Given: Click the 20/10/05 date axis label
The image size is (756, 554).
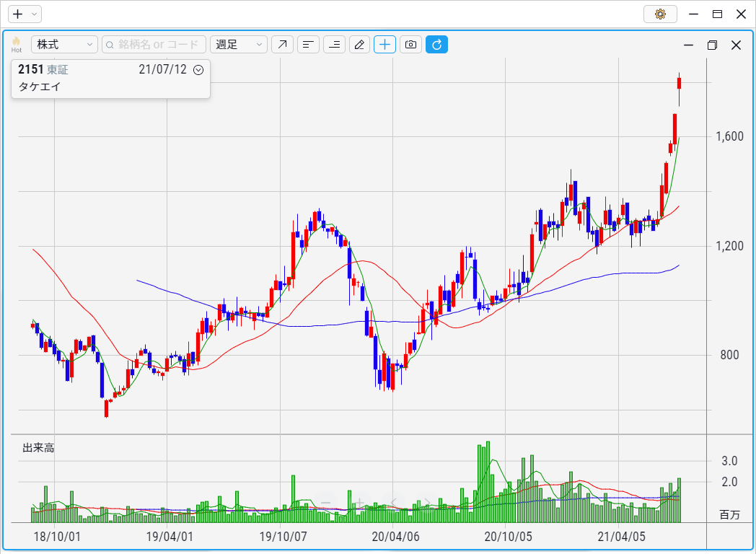Looking at the screenshot, I should coord(508,537).
